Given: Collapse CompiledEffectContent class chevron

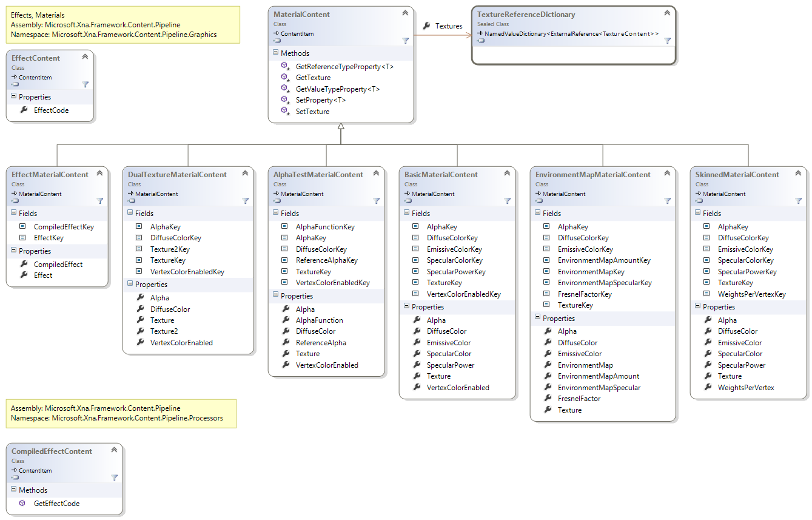Looking at the screenshot, I should tap(114, 450).
